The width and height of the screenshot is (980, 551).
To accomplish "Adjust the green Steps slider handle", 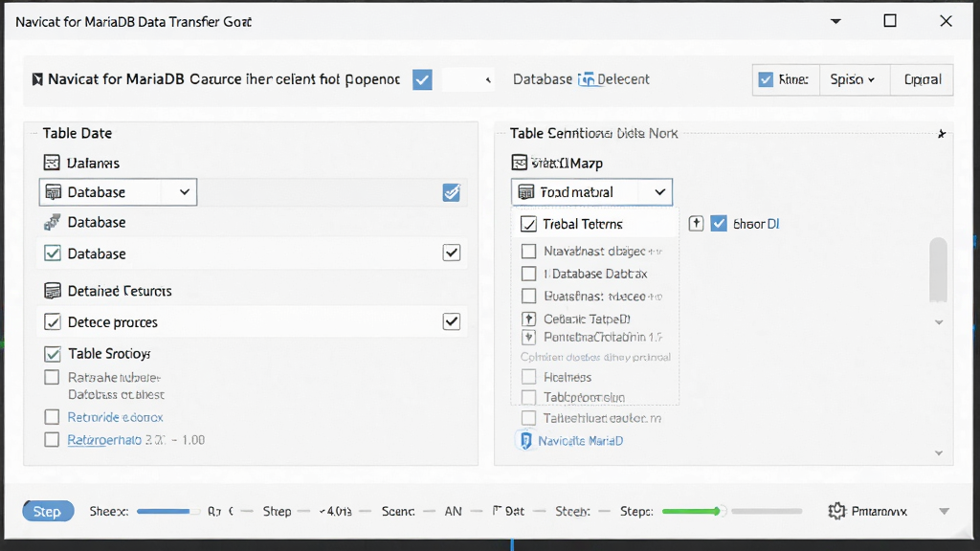I will [x=719, y=511].
